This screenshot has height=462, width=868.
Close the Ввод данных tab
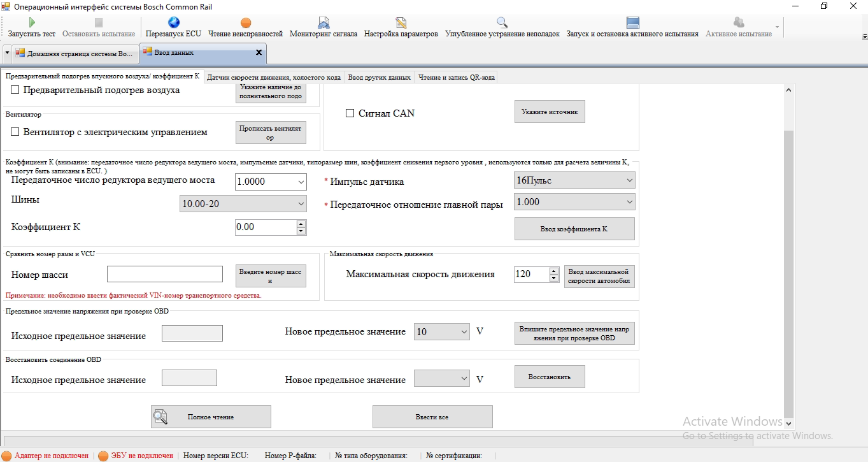[x=259, y=53]
